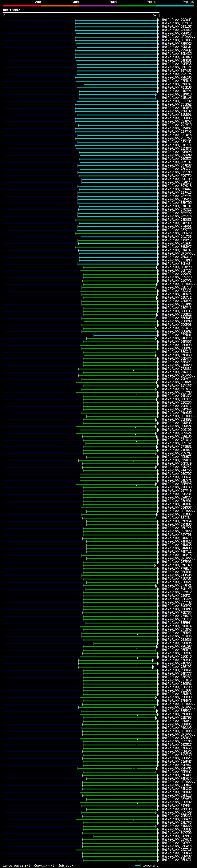The height and width of the screenshot is (868, 197).
Task: Click the UniRef100_B4RCX8 label
Action: [x=177, y=826]
